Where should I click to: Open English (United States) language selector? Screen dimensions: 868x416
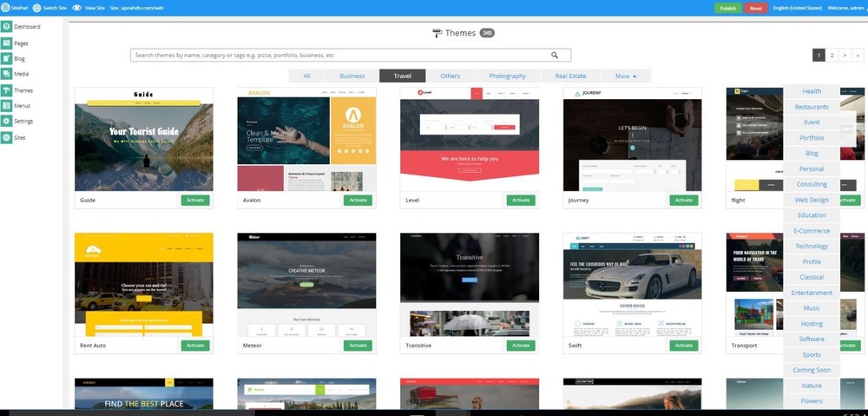(797, 8)
